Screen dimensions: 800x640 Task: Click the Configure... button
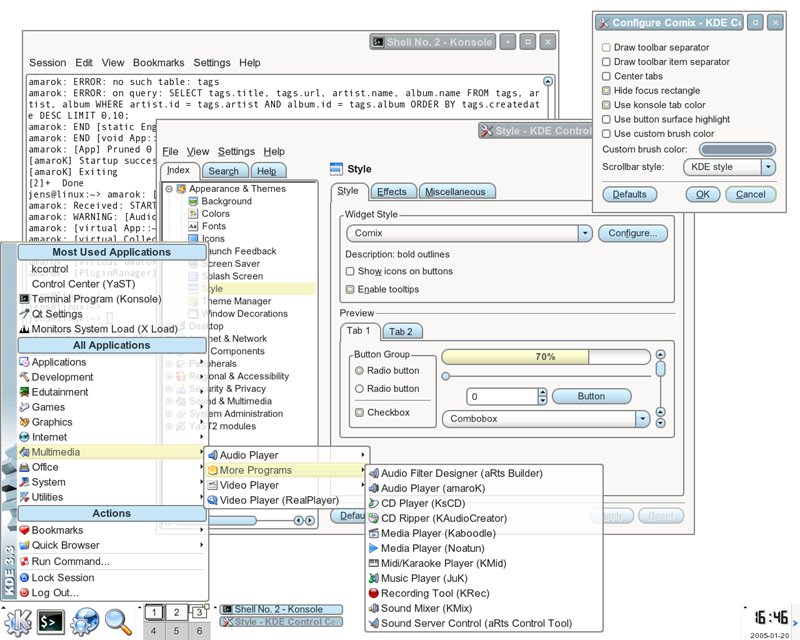coord(633,233)
